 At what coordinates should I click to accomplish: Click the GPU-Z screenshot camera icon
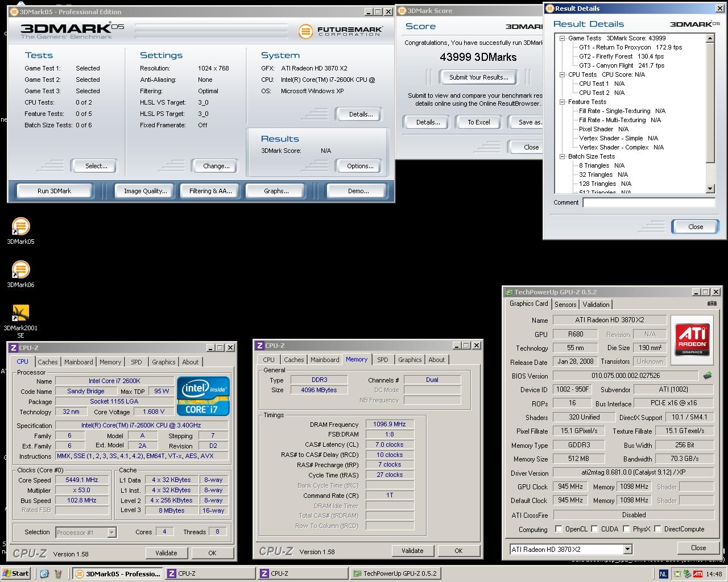pos(712,304)
